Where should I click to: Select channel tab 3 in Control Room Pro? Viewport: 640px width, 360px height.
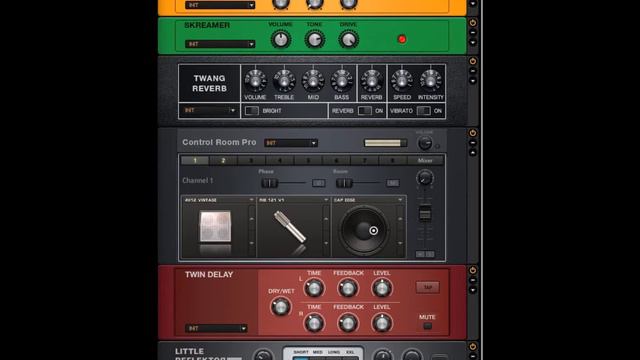click(x=251, y=160)
